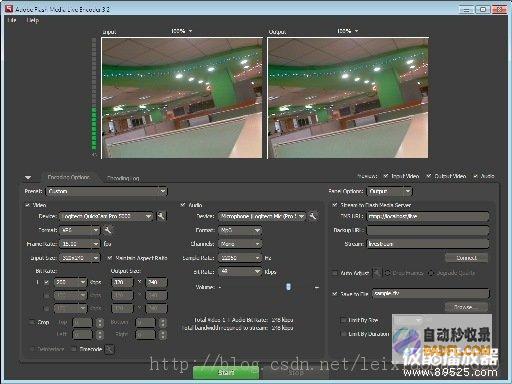Click the Stream name field

tap(428, 244)
